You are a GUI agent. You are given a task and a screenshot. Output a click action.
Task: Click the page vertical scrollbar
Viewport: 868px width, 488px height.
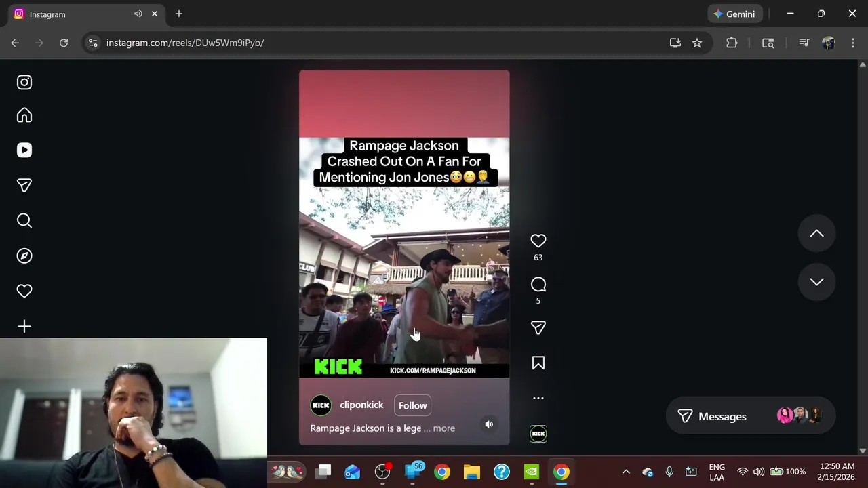point(863,258)
